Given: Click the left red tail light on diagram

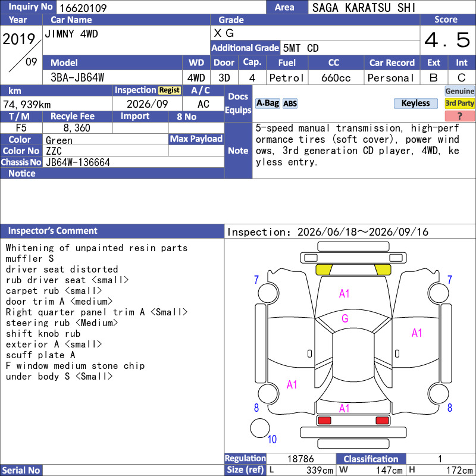Looking at the screenshot, I should click(x=324, y=421).
